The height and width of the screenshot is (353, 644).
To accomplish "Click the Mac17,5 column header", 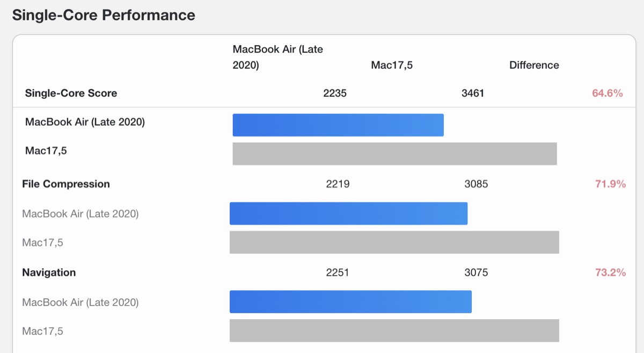I will 392,65.
